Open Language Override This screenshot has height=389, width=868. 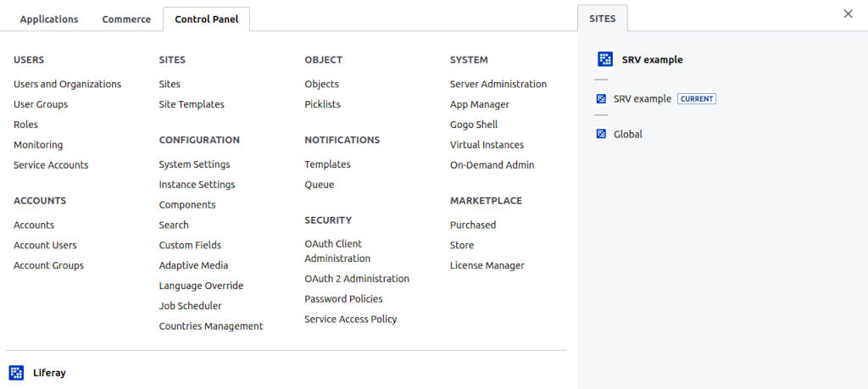pos(201,286)
